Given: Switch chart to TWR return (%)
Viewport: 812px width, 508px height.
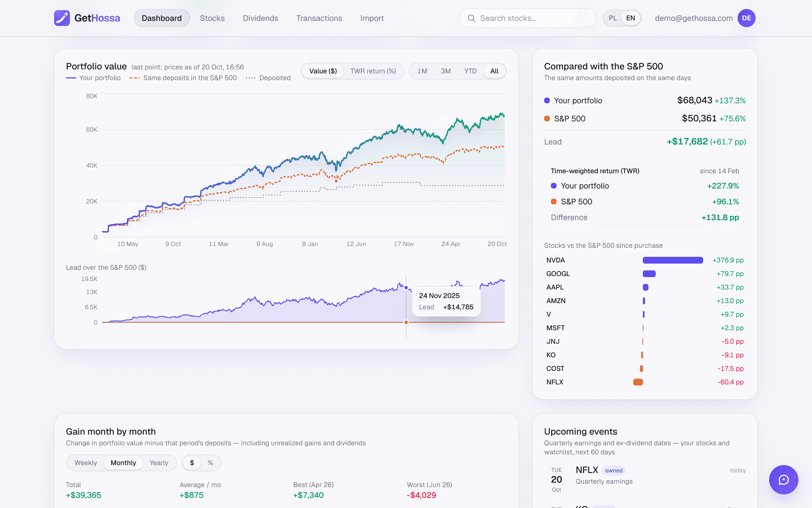Looking at the screenshot, I should 373,71.
